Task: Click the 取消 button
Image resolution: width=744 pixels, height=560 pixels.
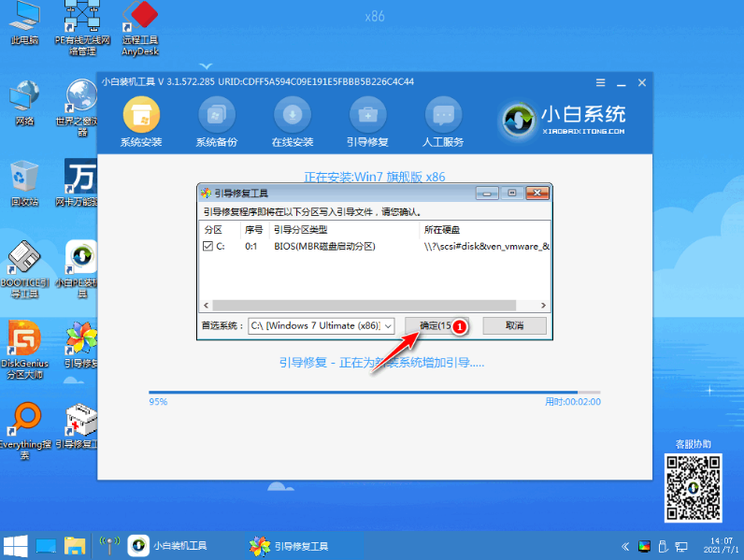Action: pos(514,325)
